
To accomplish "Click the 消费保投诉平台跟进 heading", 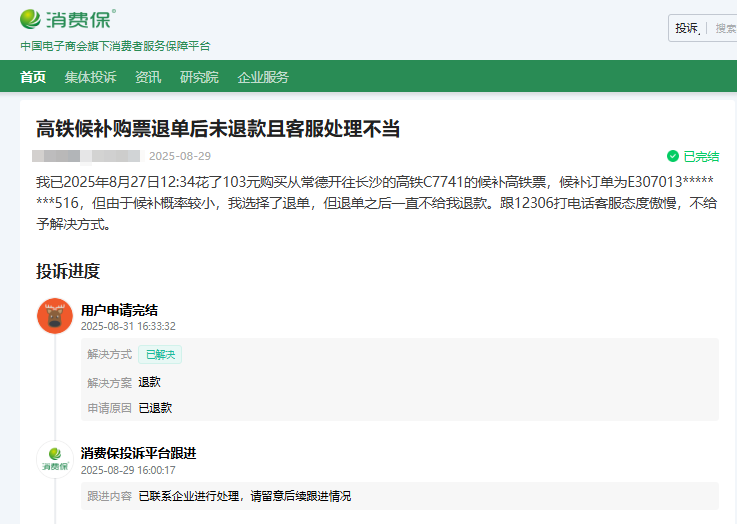I will pos(138,453).
